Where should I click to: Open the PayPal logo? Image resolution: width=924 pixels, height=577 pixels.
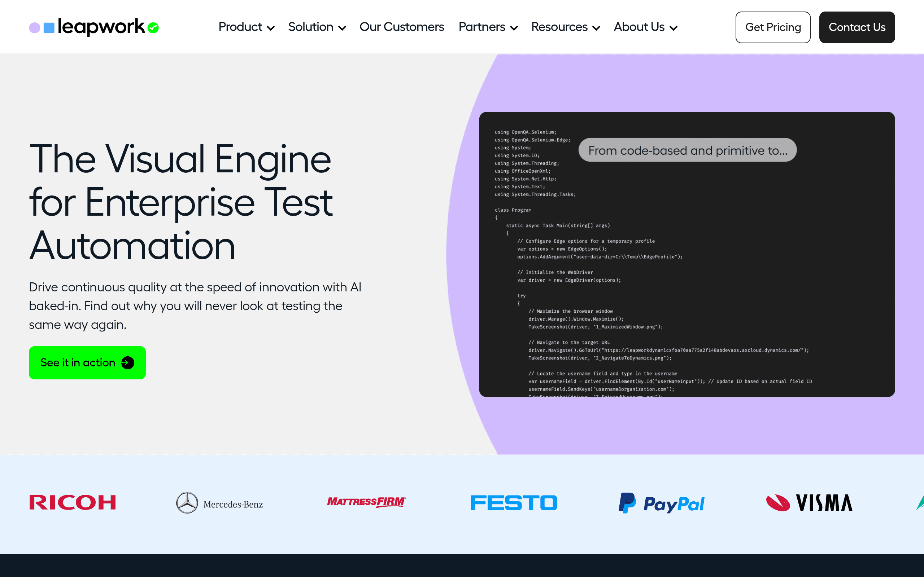pos(661,503)
